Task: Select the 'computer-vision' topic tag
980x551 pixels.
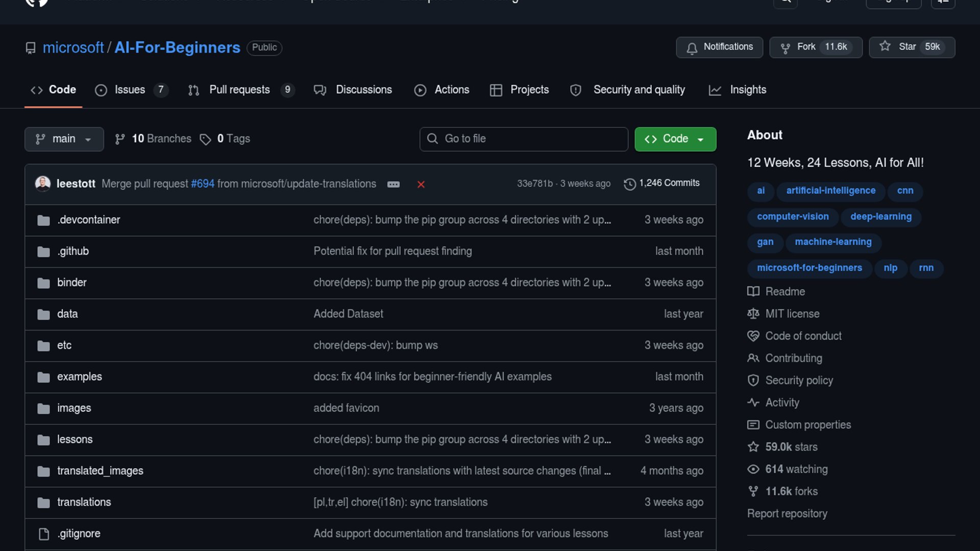Action: (793, 217)
